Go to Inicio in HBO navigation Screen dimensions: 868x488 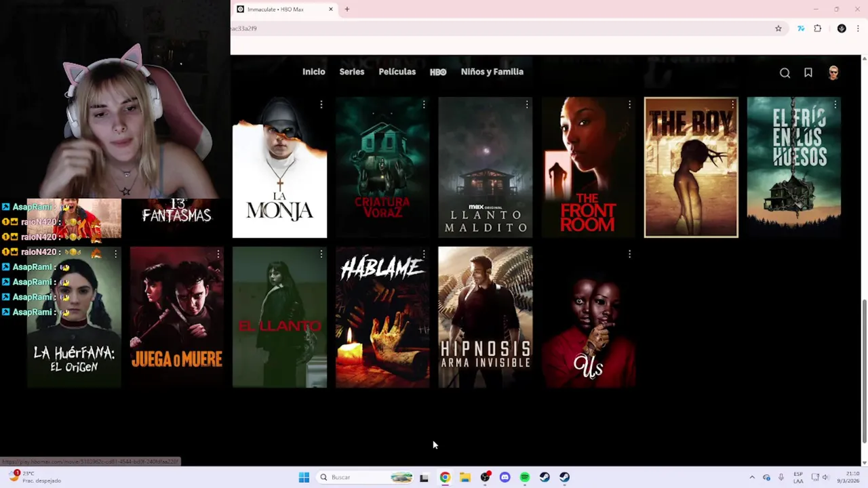[x=314, y=72]
